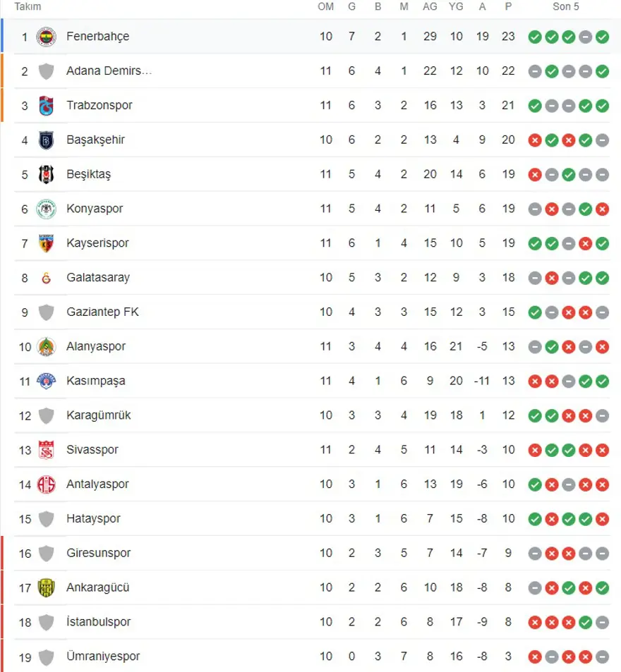This screenshot has width=621, height=672.
Task: Select the Karagümrük team name
Action: pyautogui.click(x=99, y=415)
